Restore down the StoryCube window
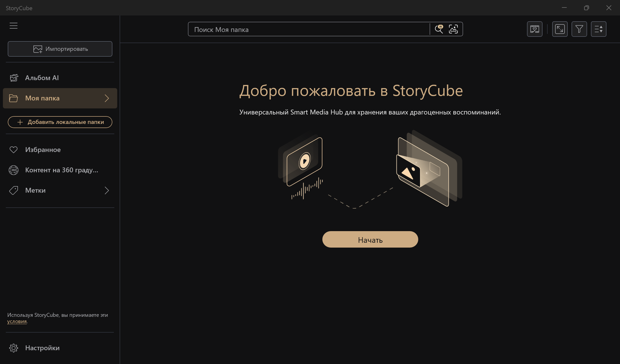The image size is (620, 364). (x=586, y=8)
